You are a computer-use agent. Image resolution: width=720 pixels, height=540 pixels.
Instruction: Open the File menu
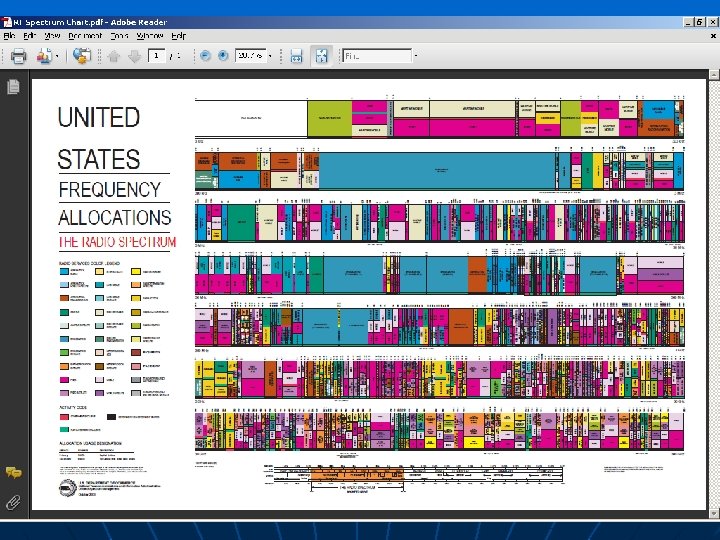10,35
